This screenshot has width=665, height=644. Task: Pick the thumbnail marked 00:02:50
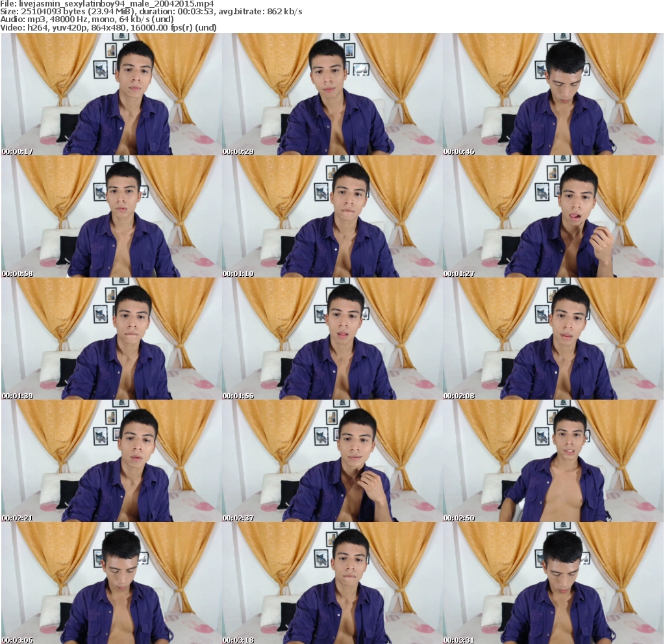pos(553,461)
